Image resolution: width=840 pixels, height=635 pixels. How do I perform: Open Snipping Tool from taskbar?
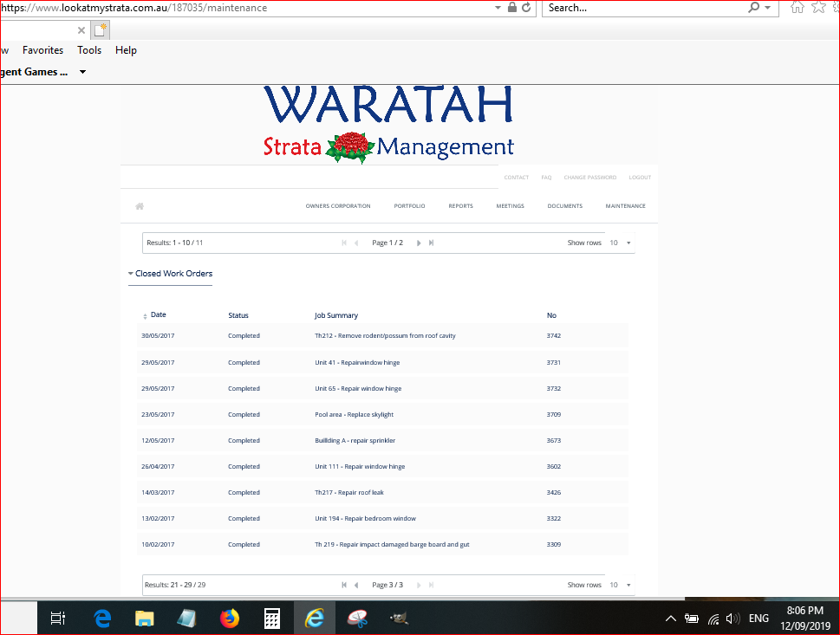[357, 619]
